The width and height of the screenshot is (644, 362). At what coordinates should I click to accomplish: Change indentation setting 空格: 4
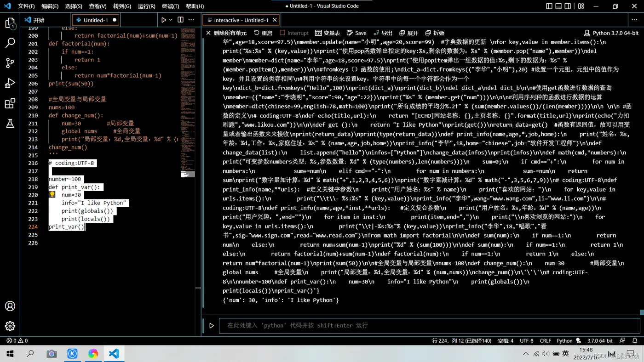[506, 341]
